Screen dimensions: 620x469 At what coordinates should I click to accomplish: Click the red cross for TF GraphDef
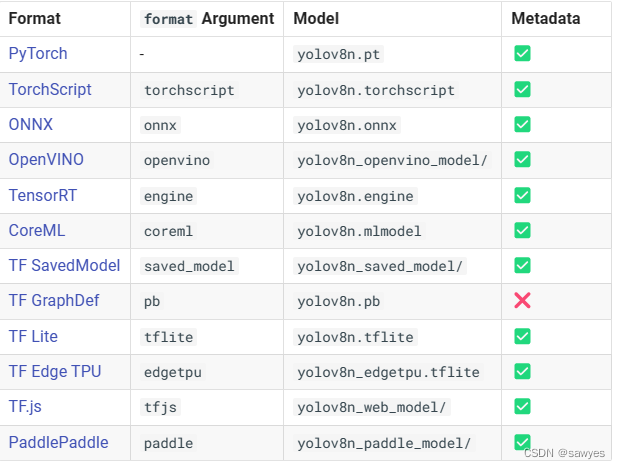pos(522,300)
